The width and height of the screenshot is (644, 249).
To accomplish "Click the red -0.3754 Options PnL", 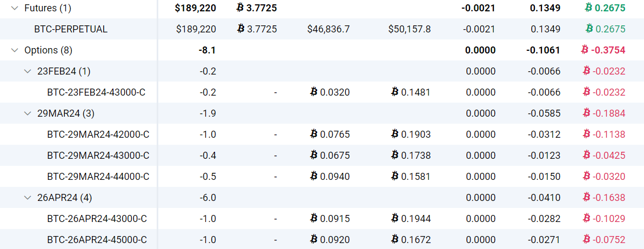I will click(x=603, y=50).
